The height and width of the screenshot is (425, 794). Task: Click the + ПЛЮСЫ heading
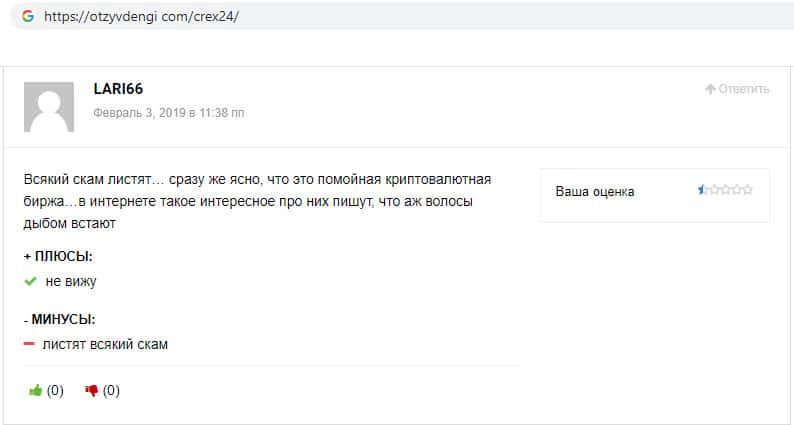click(x=58, y=256)
